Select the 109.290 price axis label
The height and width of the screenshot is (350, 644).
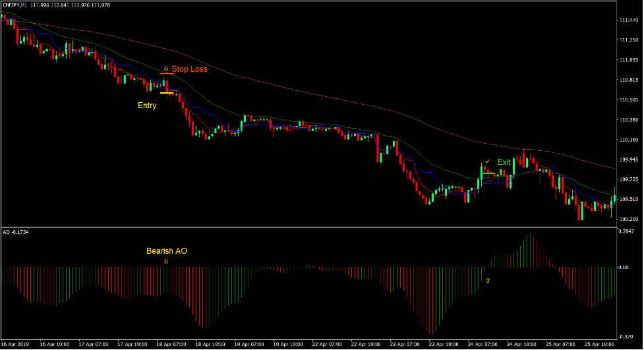point(629,219)
